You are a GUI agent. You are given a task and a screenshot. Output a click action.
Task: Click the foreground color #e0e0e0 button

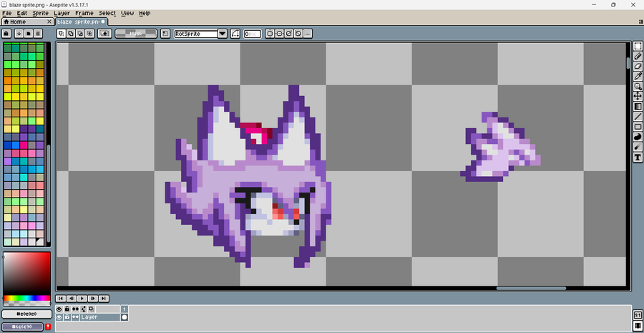[26, 314]
